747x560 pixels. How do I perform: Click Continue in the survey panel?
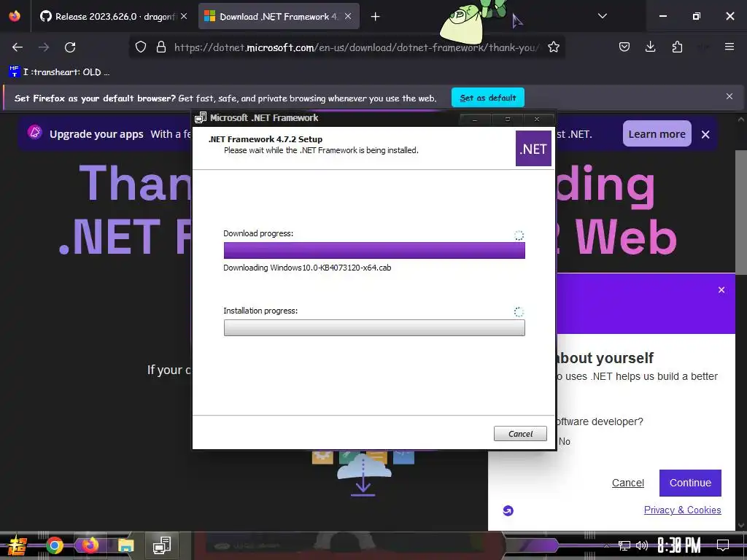click(x=690, y=483)
